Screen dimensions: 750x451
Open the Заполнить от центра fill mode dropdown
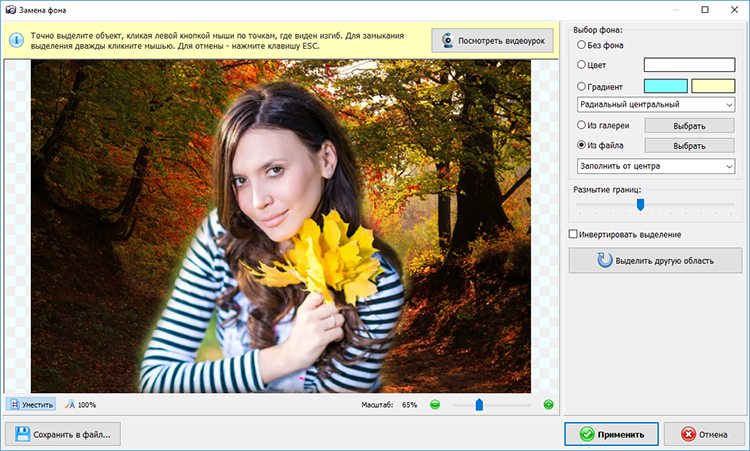(x=656, y=166)
